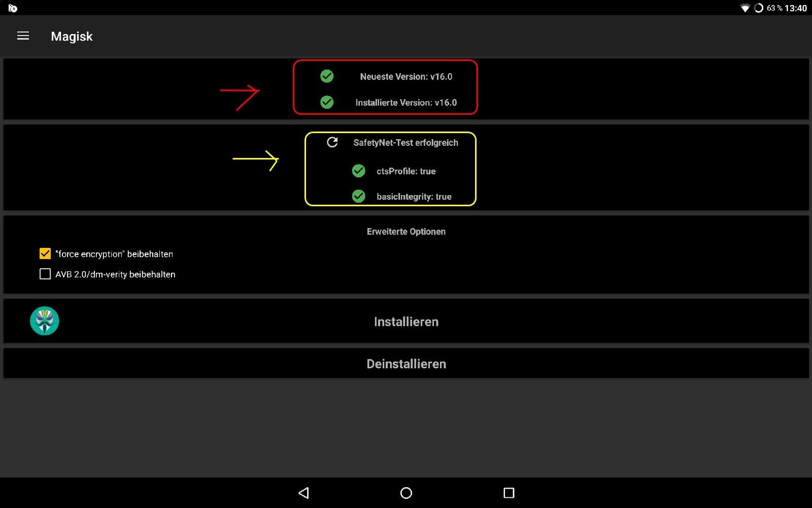Tap the Magisk title text
This screenshot has height=508, width=812.
[x=72, y=37]
